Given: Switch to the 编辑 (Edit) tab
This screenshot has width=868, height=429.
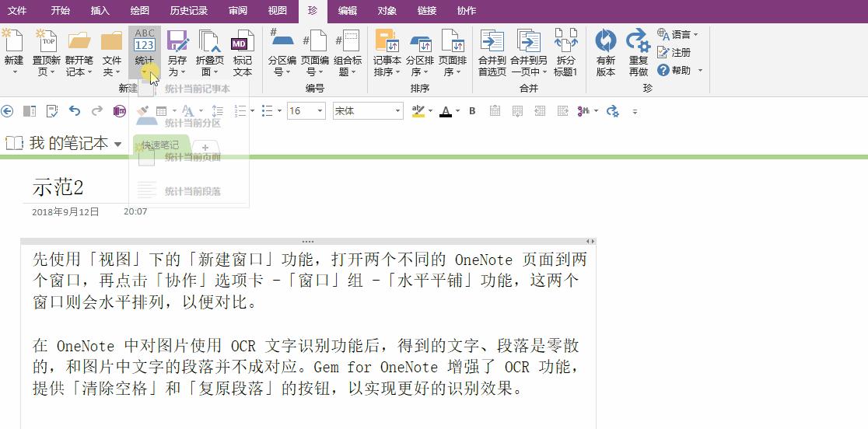Looking at the screenshot, I should (348, 11).
